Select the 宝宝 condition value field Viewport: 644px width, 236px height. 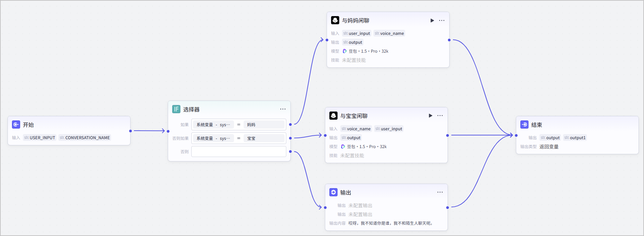pyautogui.click(x=264, y=138)
